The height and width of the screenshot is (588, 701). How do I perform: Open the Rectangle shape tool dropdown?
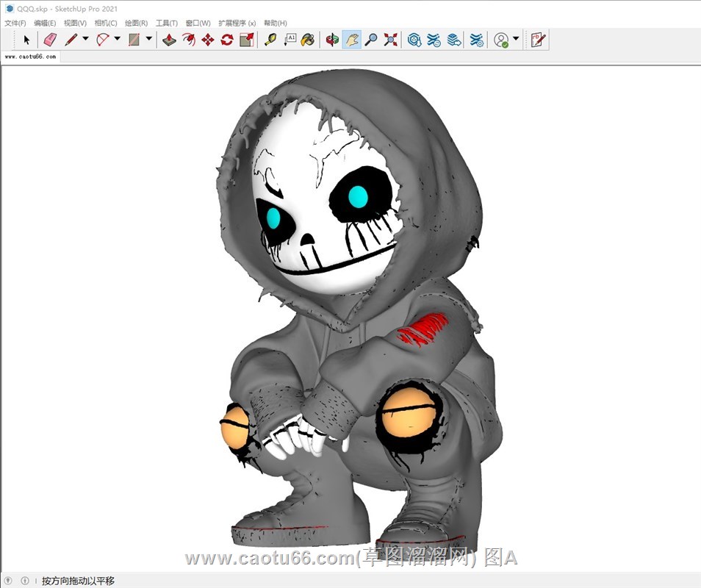(149, 40)
